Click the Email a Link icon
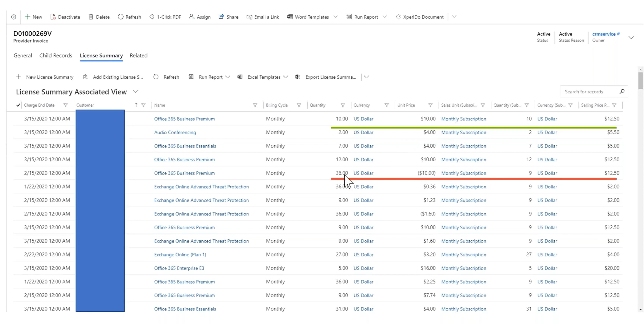Viewport: 644px width, 324px height. pyautogui.click(x=249, y=17)
